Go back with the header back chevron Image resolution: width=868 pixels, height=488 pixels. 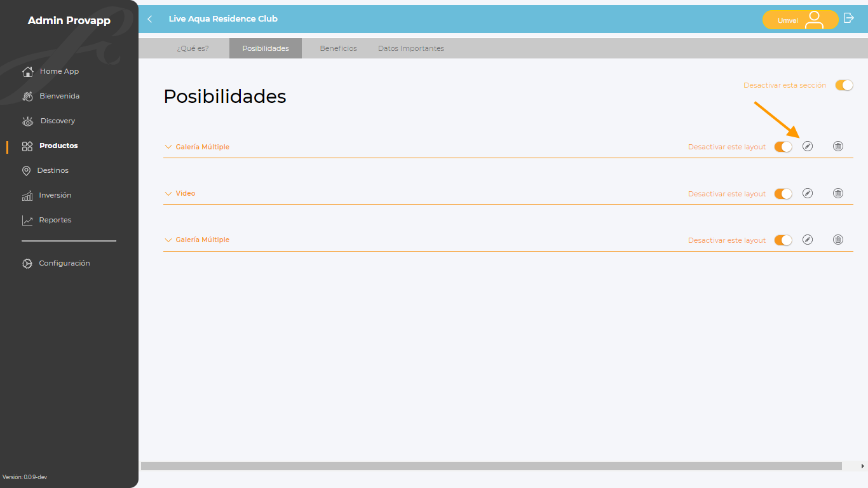(x=150, y=19)
